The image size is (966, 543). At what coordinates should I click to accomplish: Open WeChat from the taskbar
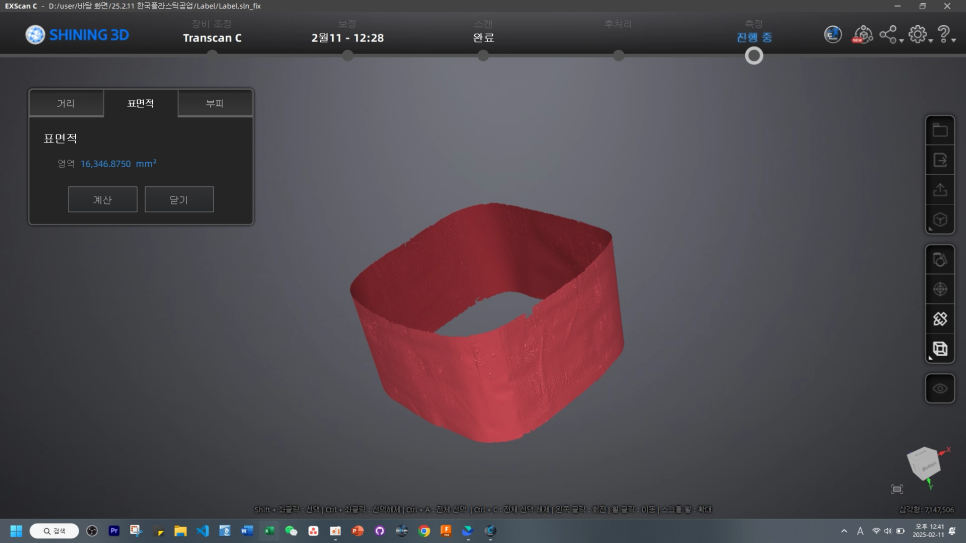[291, 531]
